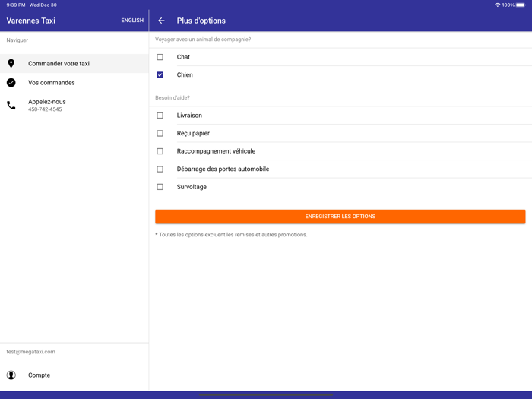This screenshot has height=399, width=532.
Task: Click phone number 450-742-4545
Action: tap(45, 109)
